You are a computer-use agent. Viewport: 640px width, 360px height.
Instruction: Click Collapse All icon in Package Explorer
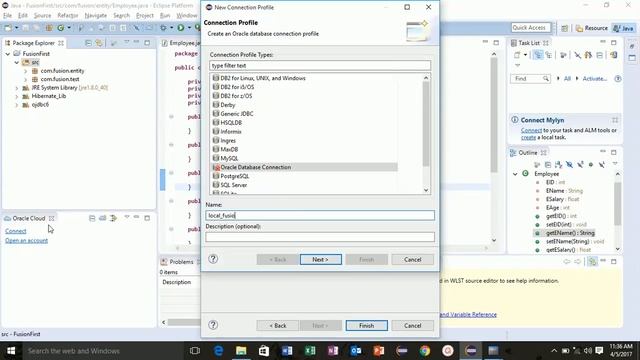tap(89, 43)
